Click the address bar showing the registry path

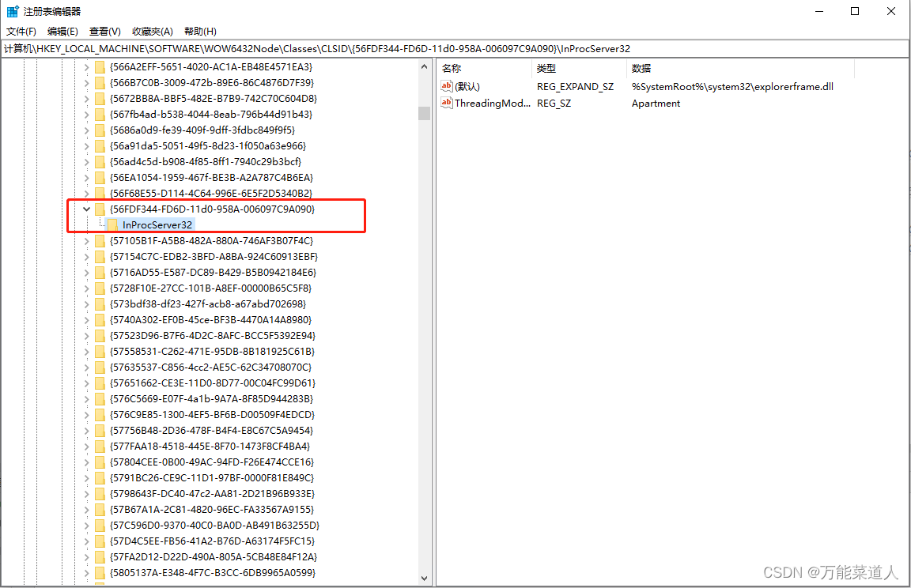(x=316, y=48)
